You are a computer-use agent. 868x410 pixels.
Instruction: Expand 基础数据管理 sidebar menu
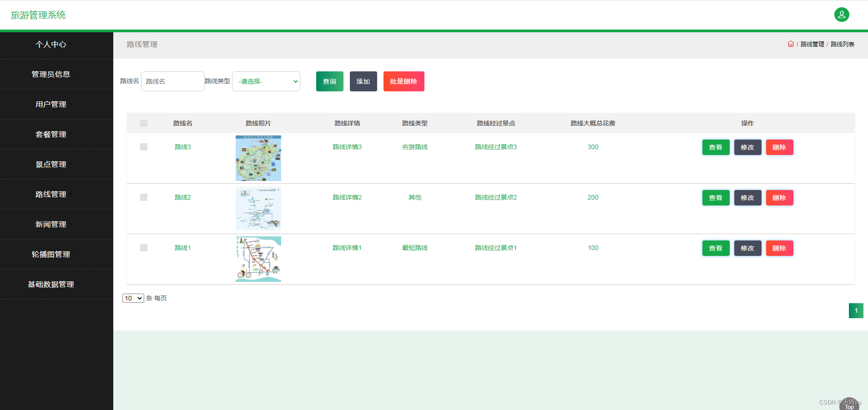(x=51, y=284)
